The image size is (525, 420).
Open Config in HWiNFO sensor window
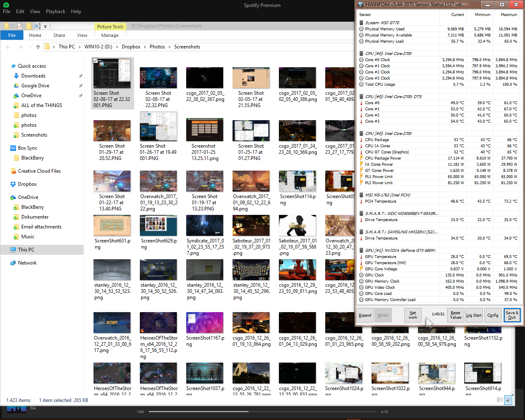point(493,315)
